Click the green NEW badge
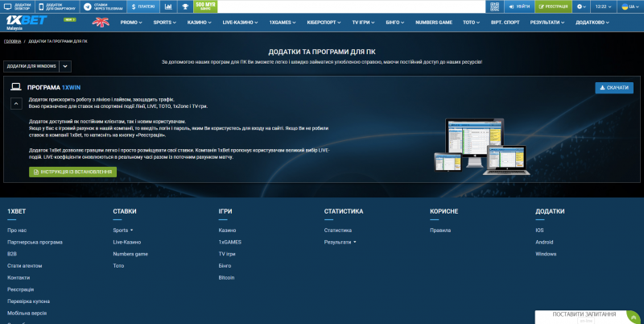Viewport: 644px width, 324px height. [x=70, y=19]
